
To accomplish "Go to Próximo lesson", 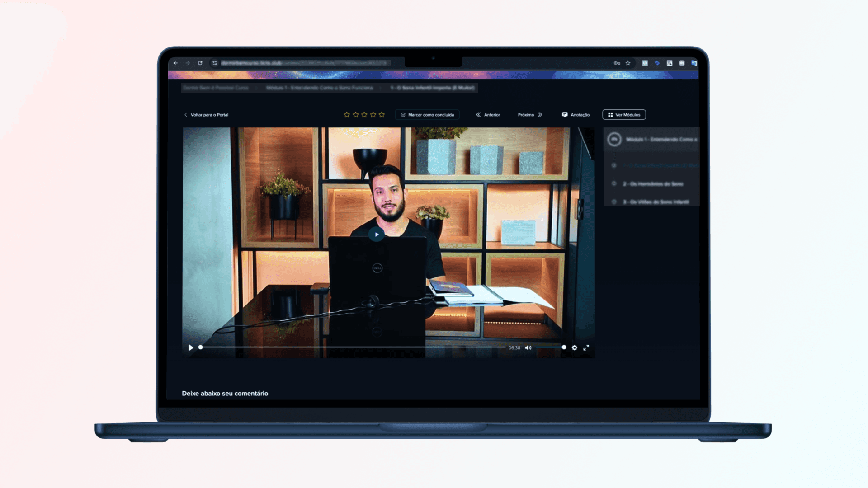I will pos(530,115).
